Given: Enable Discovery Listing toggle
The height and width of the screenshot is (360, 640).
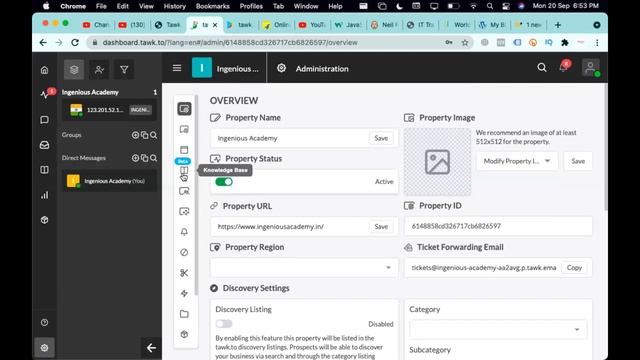Looking at the screenshot, I should [x=224, y=324].
